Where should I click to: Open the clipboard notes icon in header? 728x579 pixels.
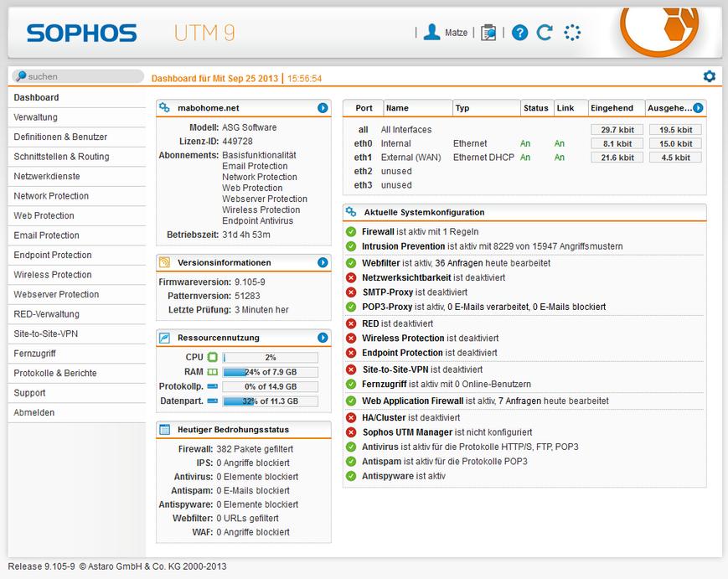click(x=488, y=32)
